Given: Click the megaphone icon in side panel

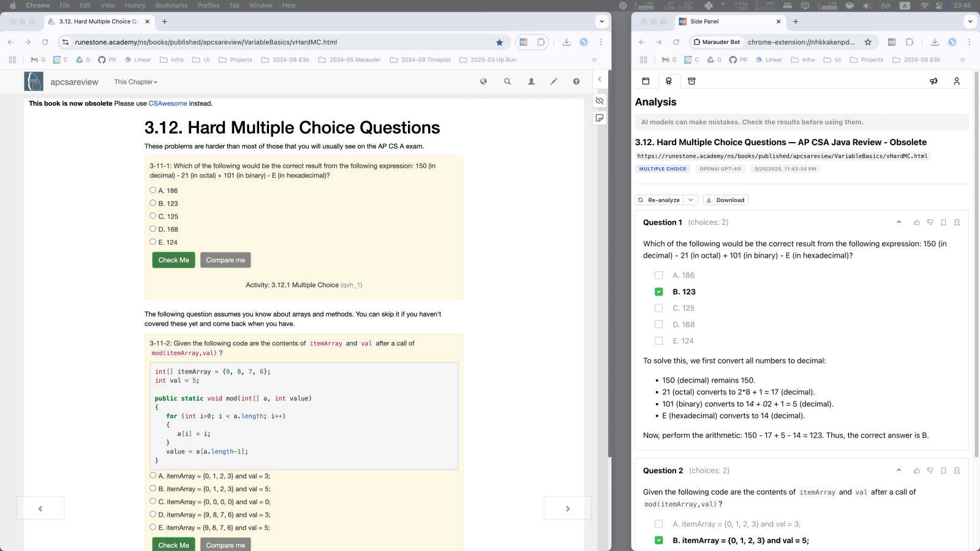Looking at the screenshot, I should tap(933, 81).
